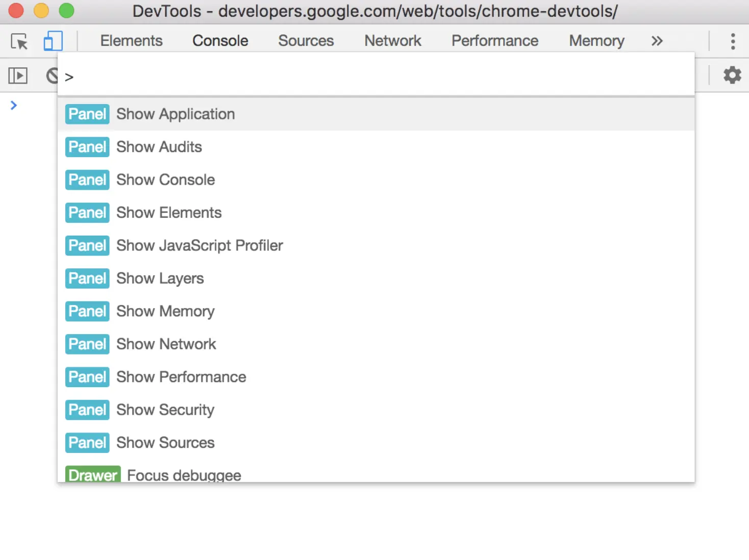The image size is (749, 560).
Task: Choose the Show Audits command
Action: point(376,147)
